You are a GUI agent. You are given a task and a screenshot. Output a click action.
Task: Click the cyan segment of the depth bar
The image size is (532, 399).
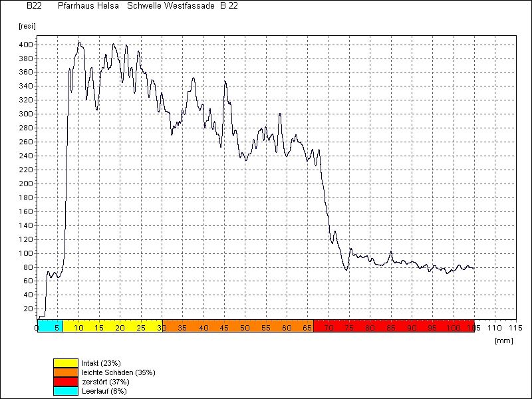[x=50, y=326]
